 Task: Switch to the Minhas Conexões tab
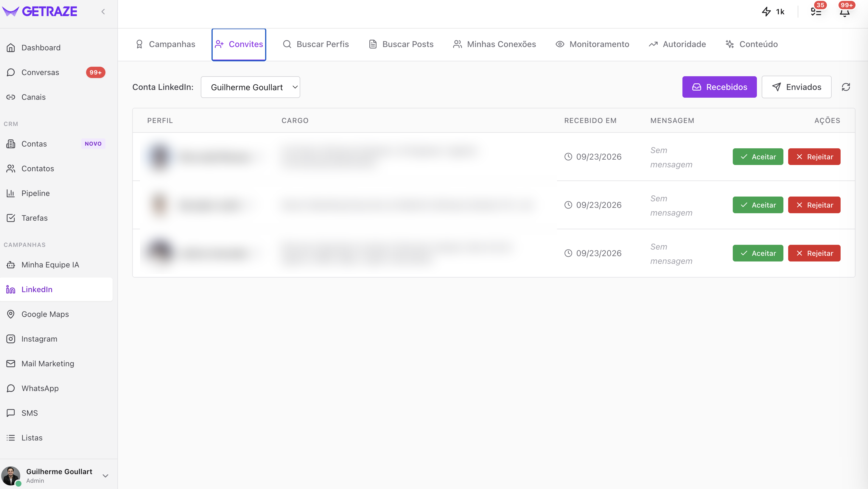pos(495,44)
